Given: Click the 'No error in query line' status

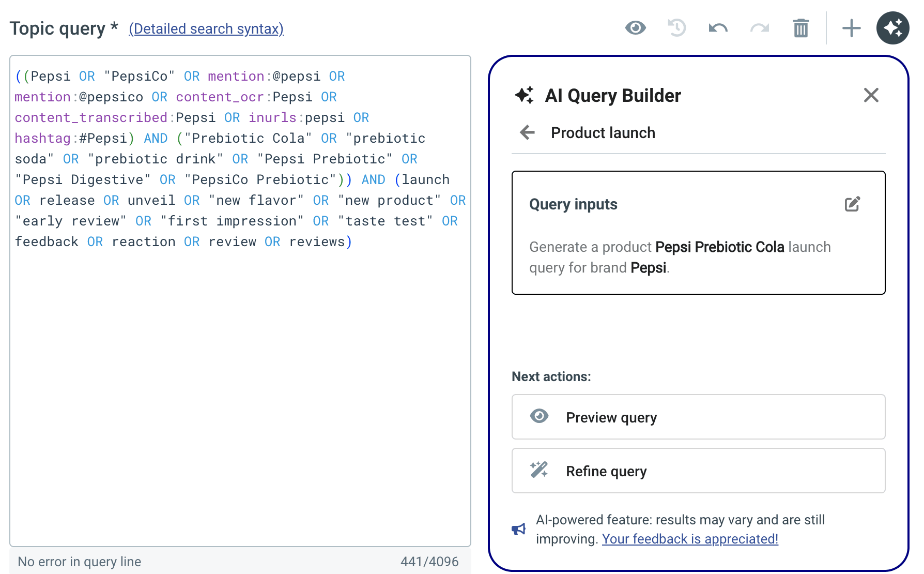Looking at the screenshot, I should tap(80, 562).
